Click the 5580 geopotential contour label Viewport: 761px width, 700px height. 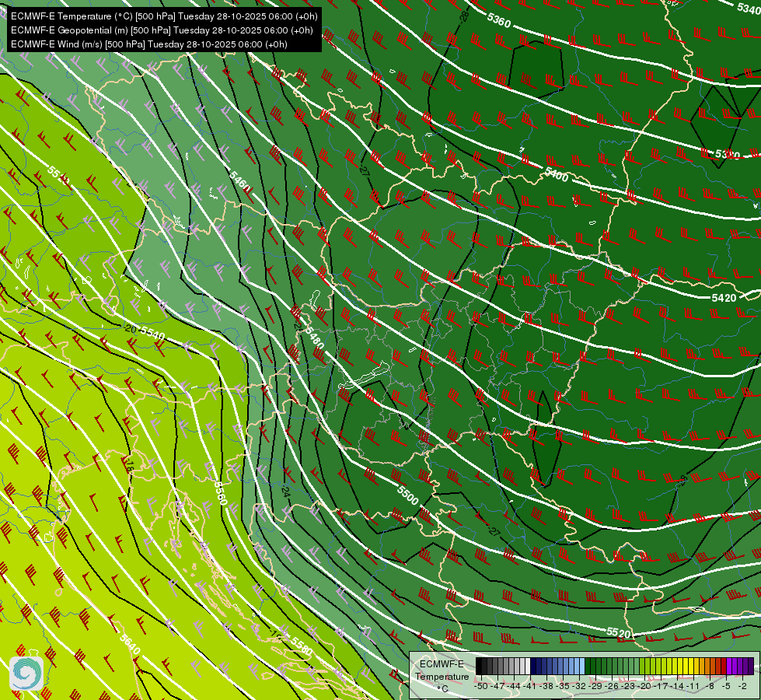(302, 646)
